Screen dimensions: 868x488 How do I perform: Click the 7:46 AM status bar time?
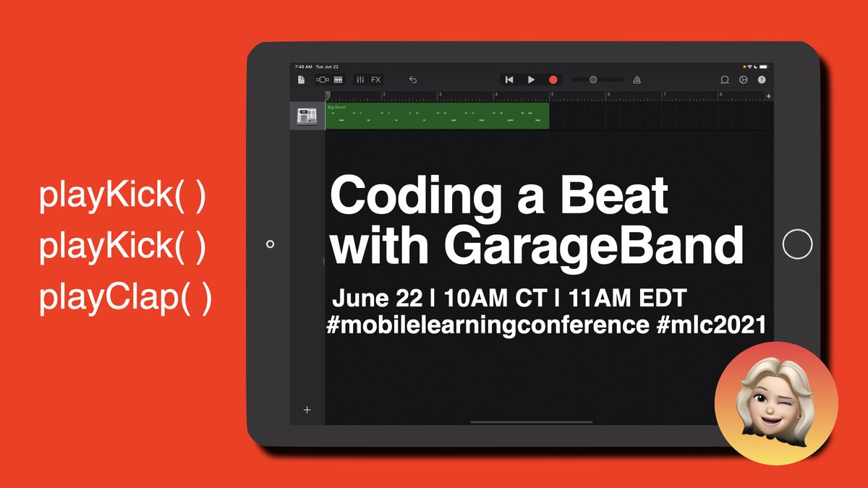[x=303, y=67]
